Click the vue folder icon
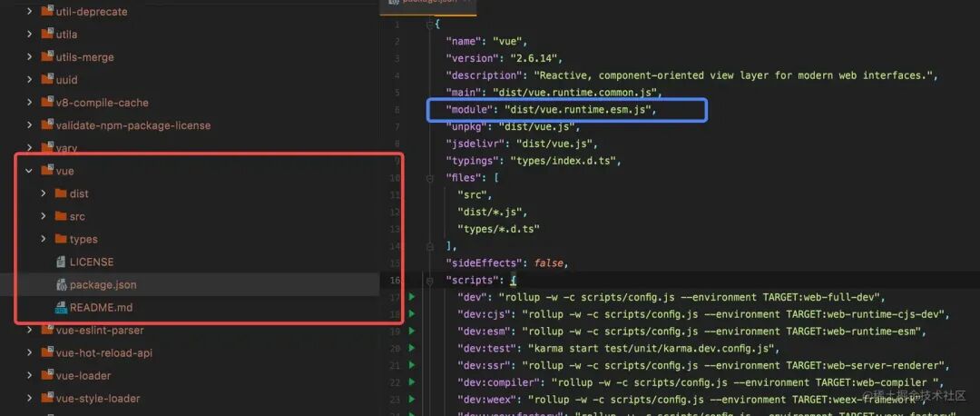 [x=47, y=170]
